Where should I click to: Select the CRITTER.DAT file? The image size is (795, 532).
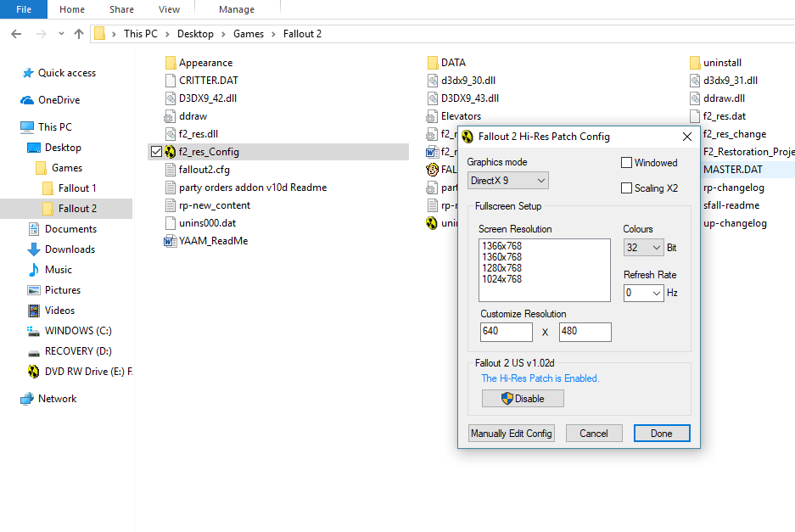(x=202, y=81)
